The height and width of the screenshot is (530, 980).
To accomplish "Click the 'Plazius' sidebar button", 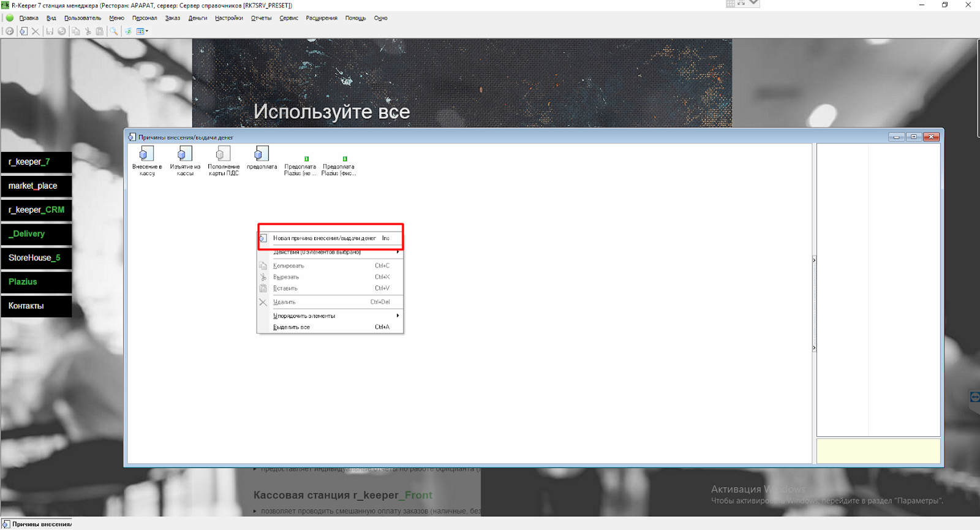I will (x=36, y=282).
